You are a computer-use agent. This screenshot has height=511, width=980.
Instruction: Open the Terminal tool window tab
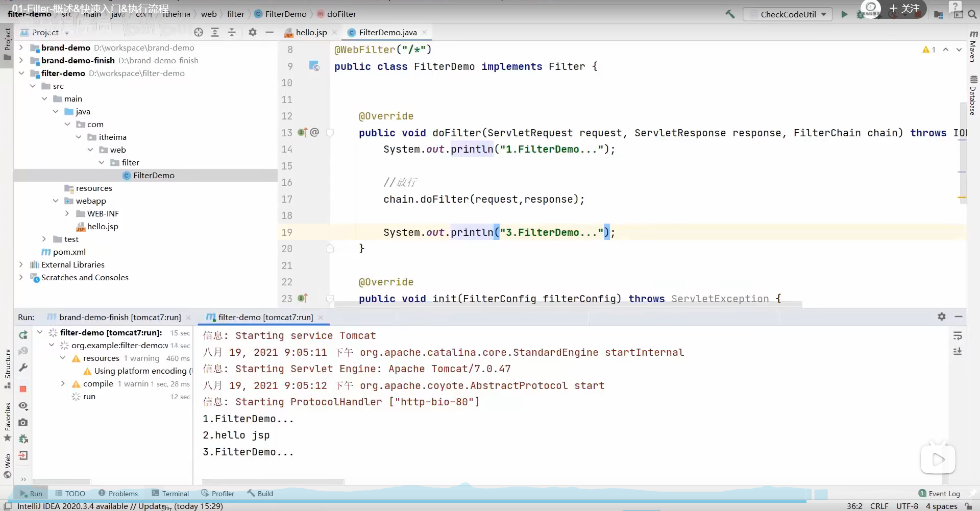pyautogui.click(x=170, y=494)
